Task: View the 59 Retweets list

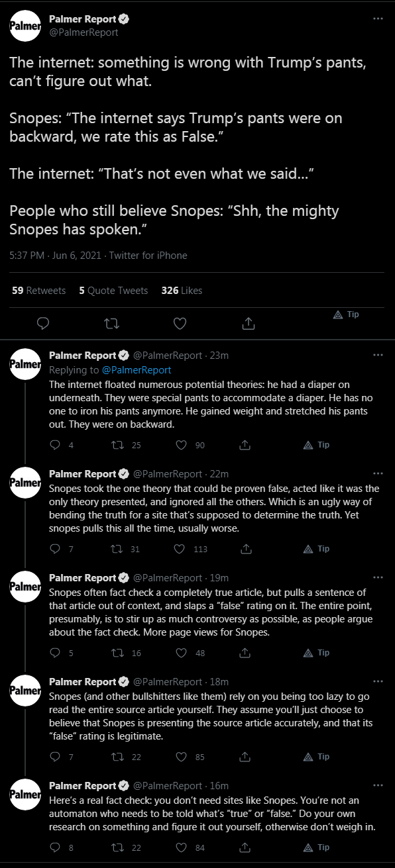Action: tap(39, 291)
